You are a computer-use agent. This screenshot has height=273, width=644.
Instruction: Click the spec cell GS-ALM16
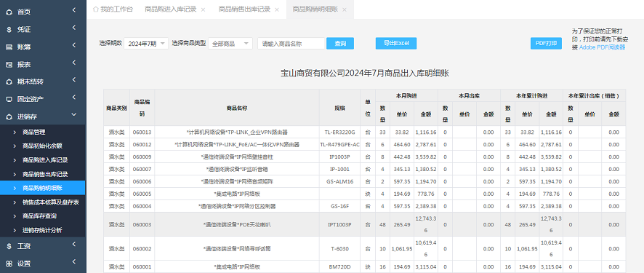tap(339, 182)
